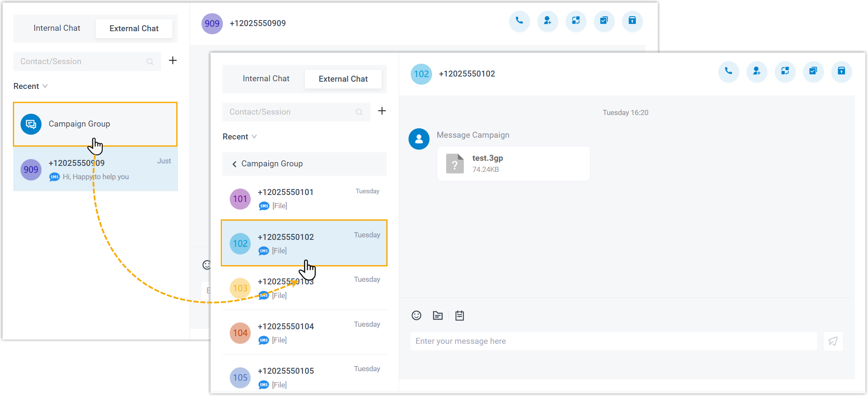The height and width of the screenshot is (396, 868).
Task: Click the Enter your message here field
Action: tap(556, 341)
